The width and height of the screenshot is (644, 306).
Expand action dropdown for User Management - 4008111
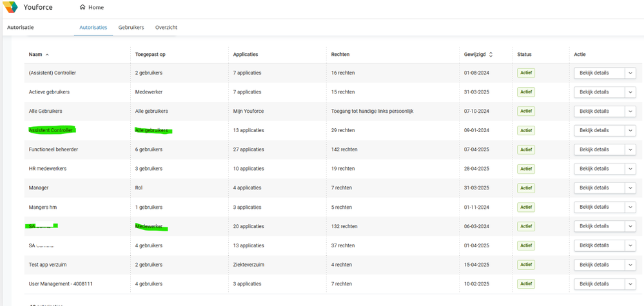tap(630, 284)
